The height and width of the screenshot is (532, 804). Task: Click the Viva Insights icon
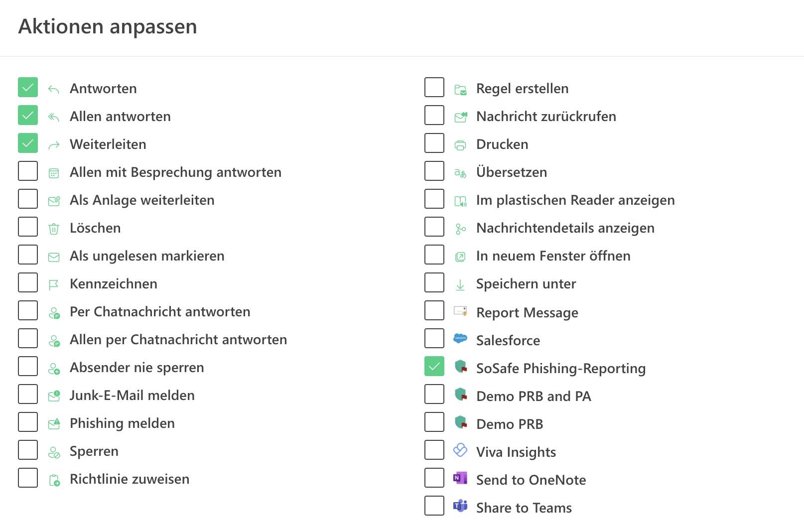pyautogui.click(x=460, y=450)
